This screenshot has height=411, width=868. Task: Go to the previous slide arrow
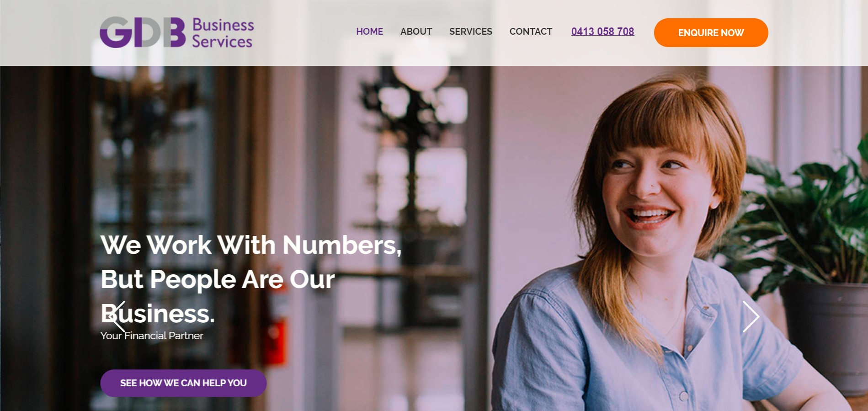(x=117, y=316)
